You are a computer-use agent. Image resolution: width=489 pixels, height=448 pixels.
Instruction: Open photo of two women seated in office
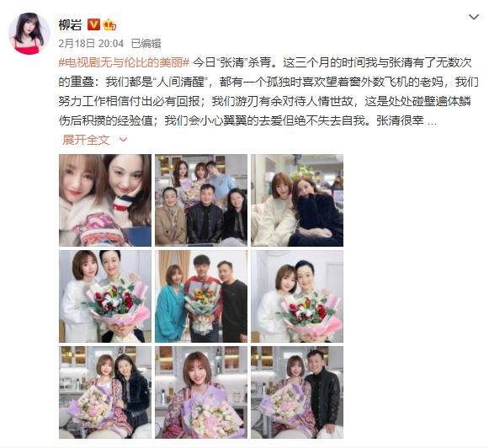tap(297, 200)
